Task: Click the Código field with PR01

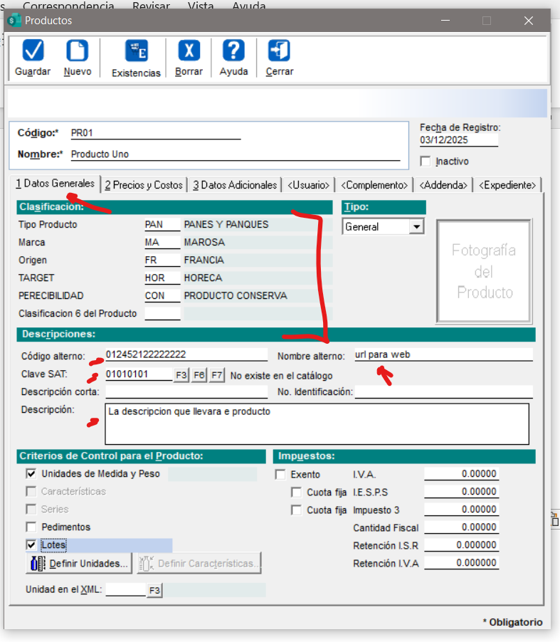Action: pyautogui.click(x=156, y=133)
